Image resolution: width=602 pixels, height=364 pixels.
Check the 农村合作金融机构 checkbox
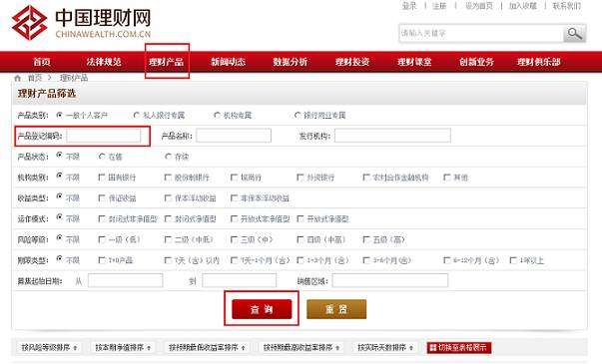coord(366,177)
